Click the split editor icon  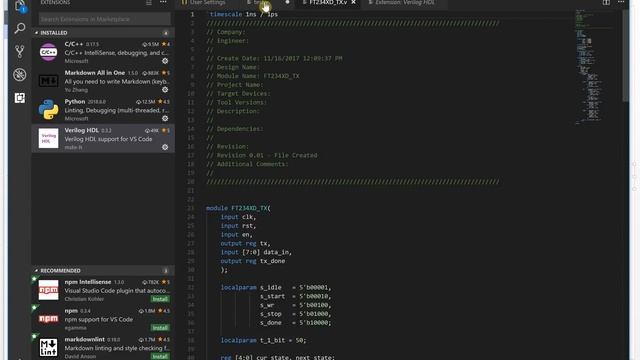[x=606, y=2]
